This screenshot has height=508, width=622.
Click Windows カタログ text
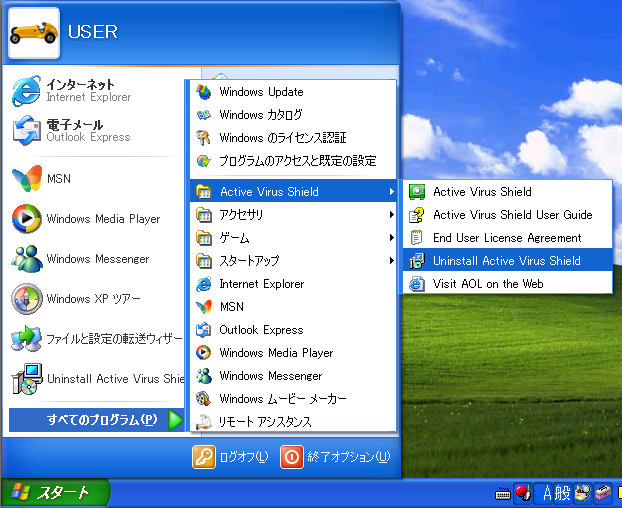pos(261,115)
